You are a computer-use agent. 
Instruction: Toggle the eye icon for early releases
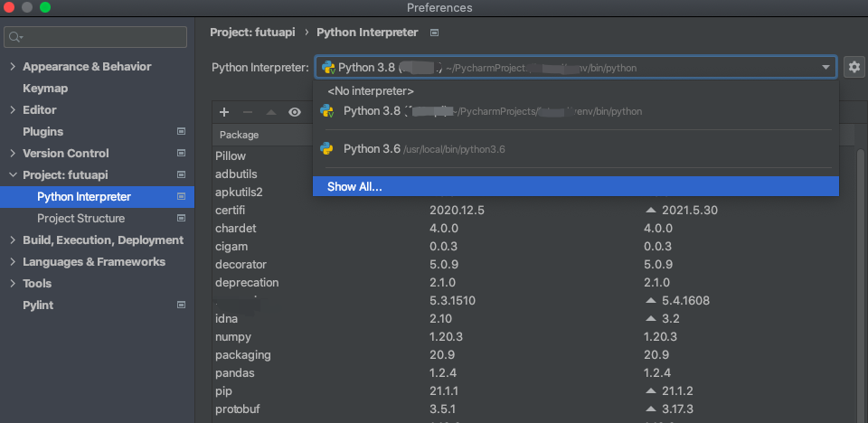pos(295,112)
